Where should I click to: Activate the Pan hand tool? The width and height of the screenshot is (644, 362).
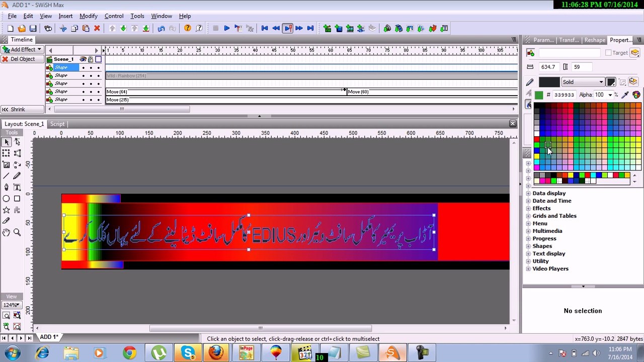coord(6,232)
